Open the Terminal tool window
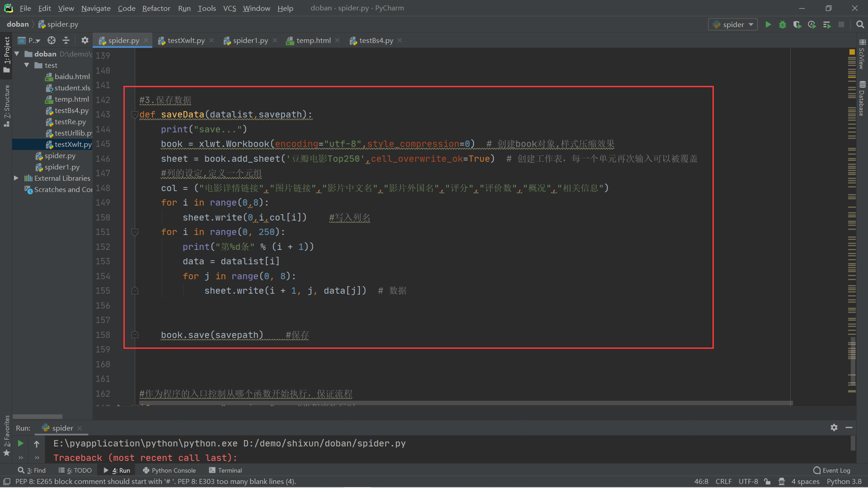Screen dimensions: 868x488 226,470
